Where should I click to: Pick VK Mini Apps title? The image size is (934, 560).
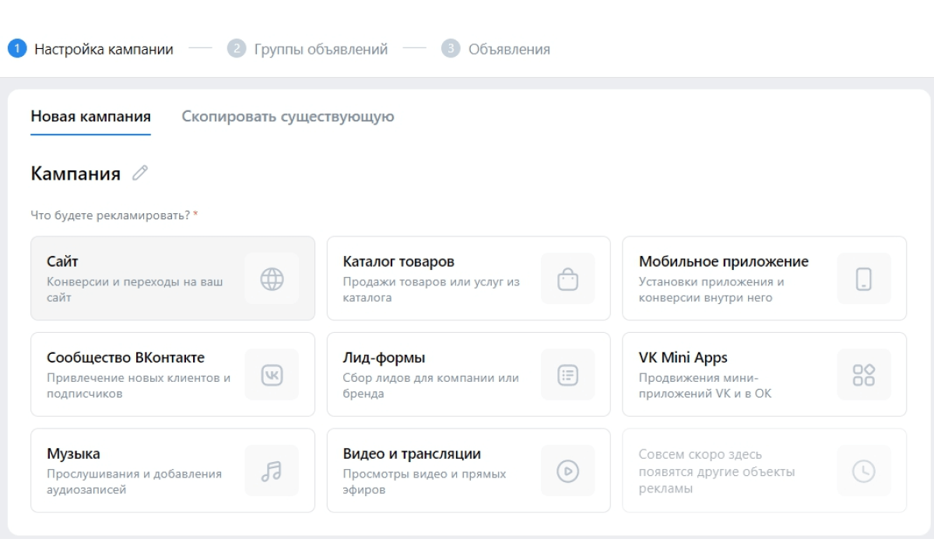point(683,358)
